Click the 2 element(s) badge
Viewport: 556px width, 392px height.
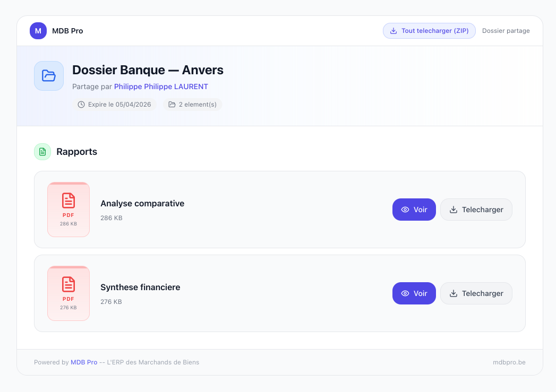point(193,104)
